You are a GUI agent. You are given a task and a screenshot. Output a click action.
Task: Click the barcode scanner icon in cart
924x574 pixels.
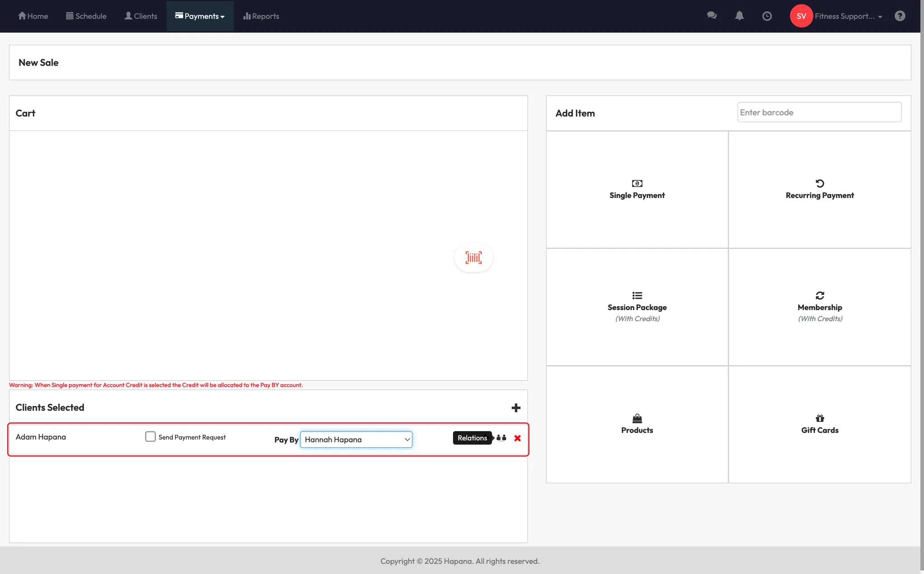point(473,257)
